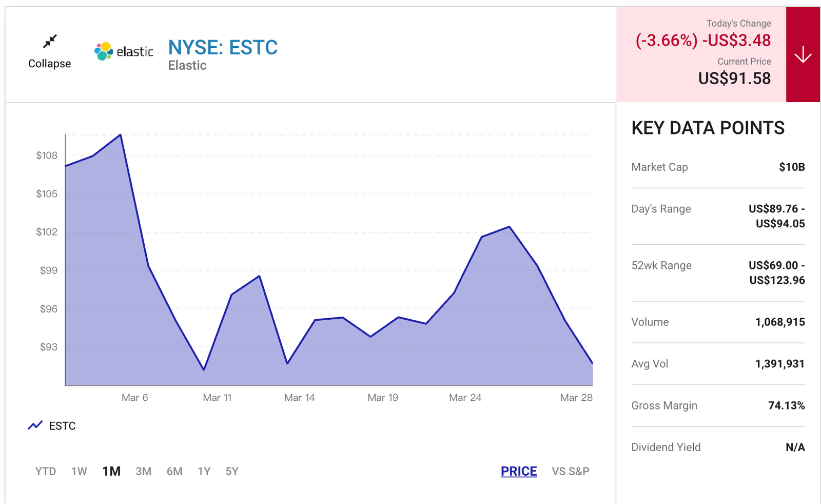
Task: Click the Day's Range low US$89.76
Action: click(773, 209)
